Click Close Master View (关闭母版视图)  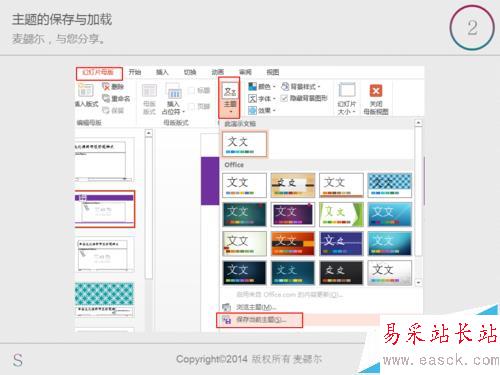(x=376, y=99)
